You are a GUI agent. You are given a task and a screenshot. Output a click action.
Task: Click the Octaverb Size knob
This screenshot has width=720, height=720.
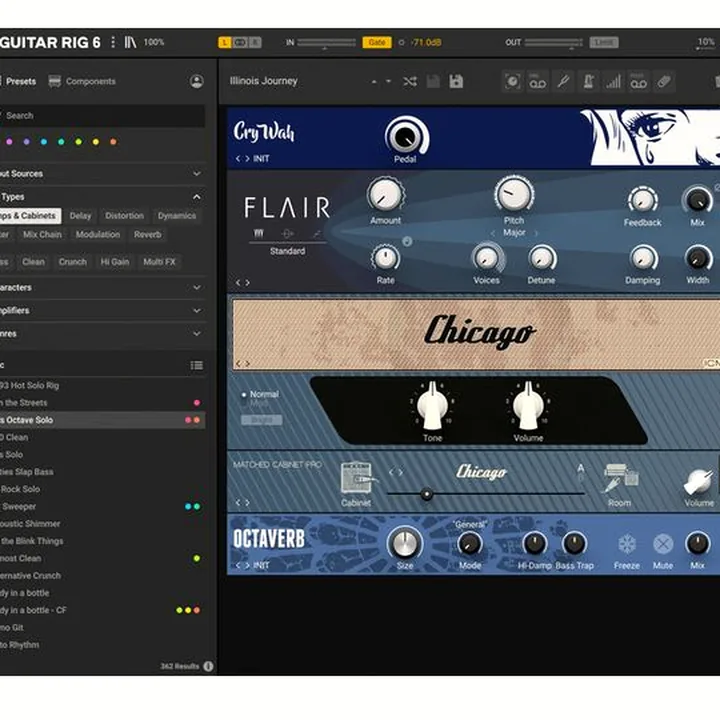pos(405,543)
